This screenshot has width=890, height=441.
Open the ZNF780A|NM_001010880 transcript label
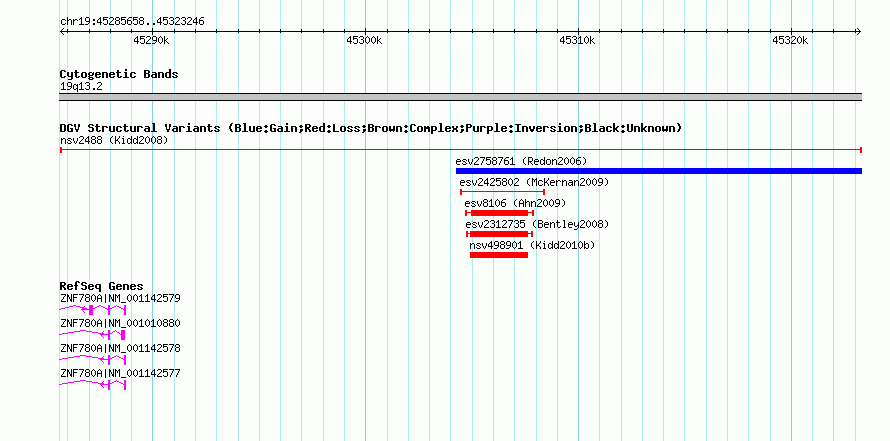[x=120, y=324]
